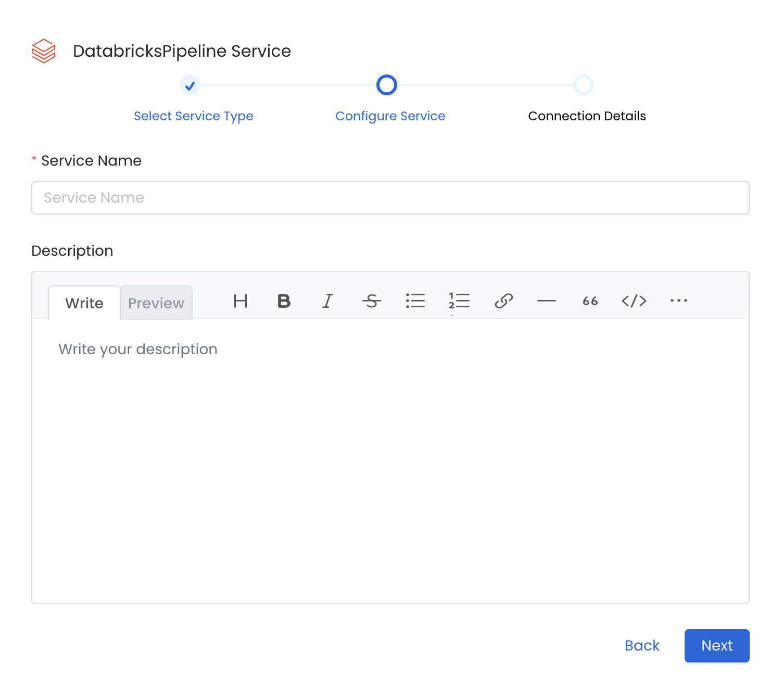Select the Write tab
Viewport: 783px width, 700px height.
point(84,303)
